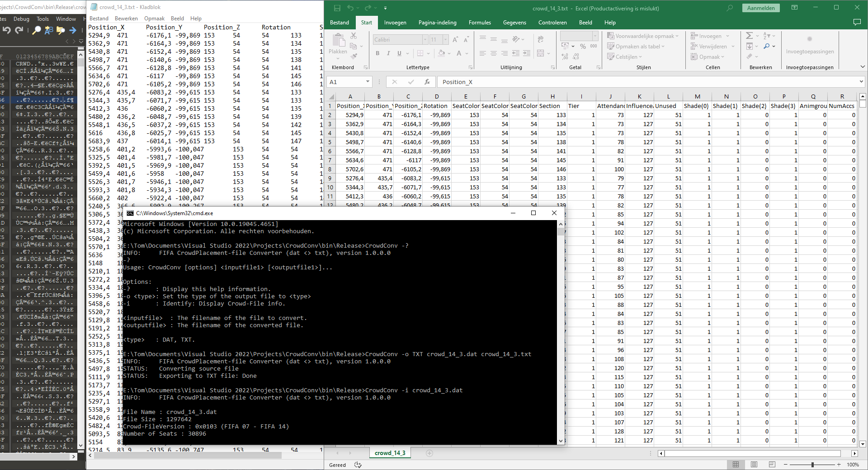Toggle center text alignment
Image resolution: width=868 pixels, height=470 pixels.
point(494,53)
